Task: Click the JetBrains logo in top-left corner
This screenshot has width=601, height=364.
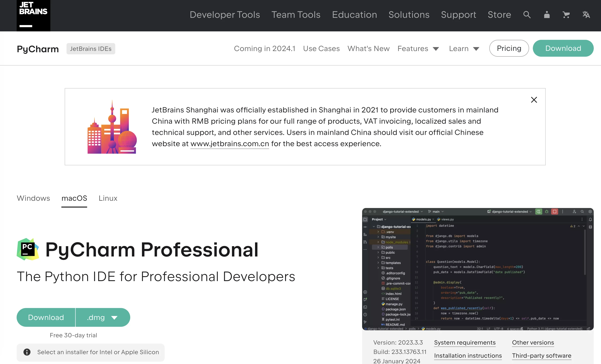Action: coord(32,16)
